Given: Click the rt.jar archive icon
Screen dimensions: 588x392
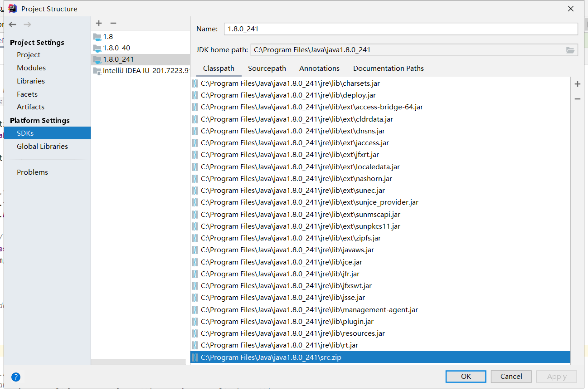Looking at the screenshot, I should [x=195, y=345].
